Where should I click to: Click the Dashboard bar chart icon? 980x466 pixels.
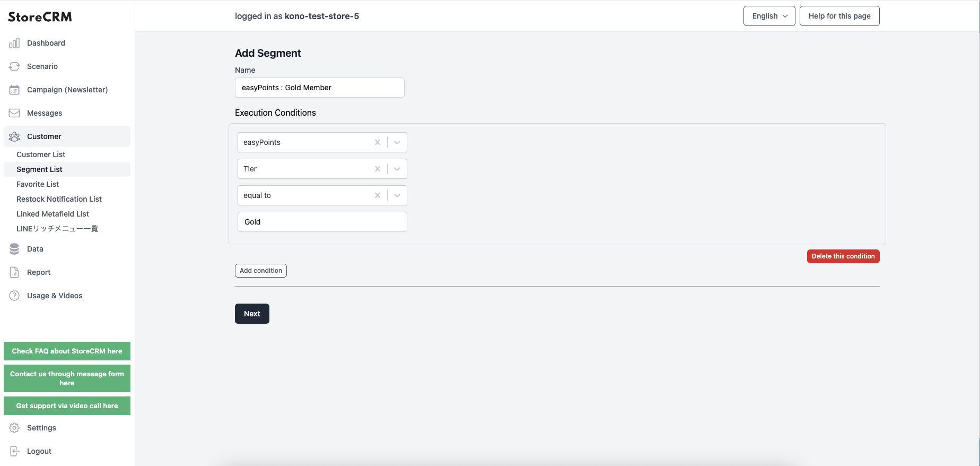coord(14,43)
